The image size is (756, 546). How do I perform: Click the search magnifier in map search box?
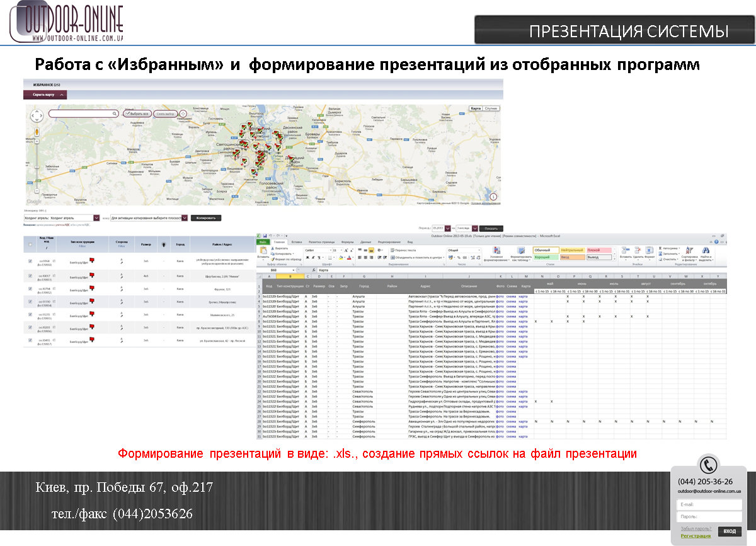click(115, 113)
